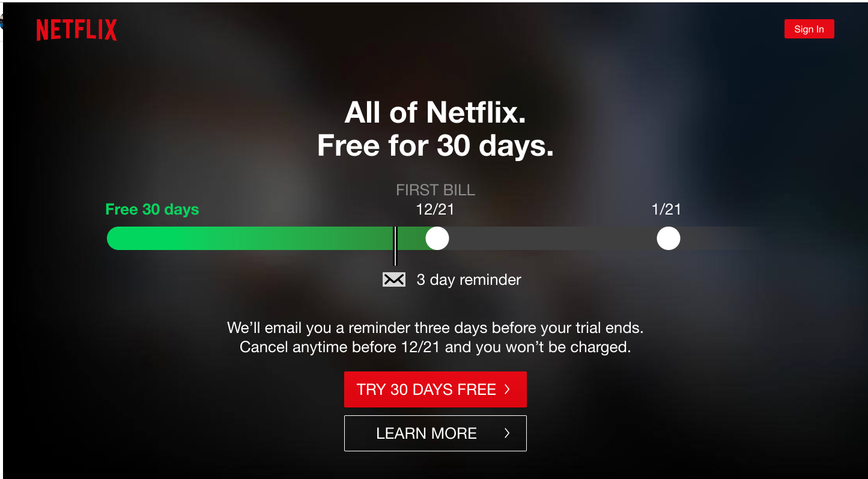
Task: Click the "Free 30 days" green label
Action: pyautogui.click(x=152, y=209)
